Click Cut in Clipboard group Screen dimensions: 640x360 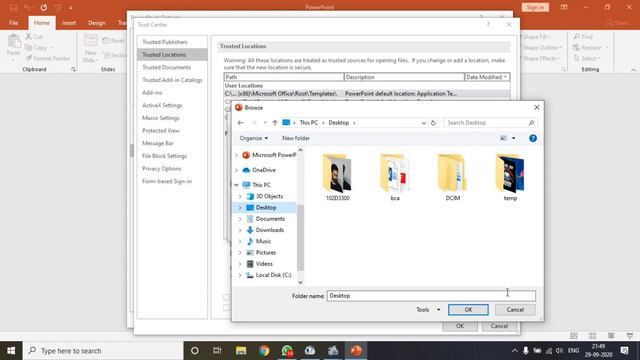click(x=34, y=37)
